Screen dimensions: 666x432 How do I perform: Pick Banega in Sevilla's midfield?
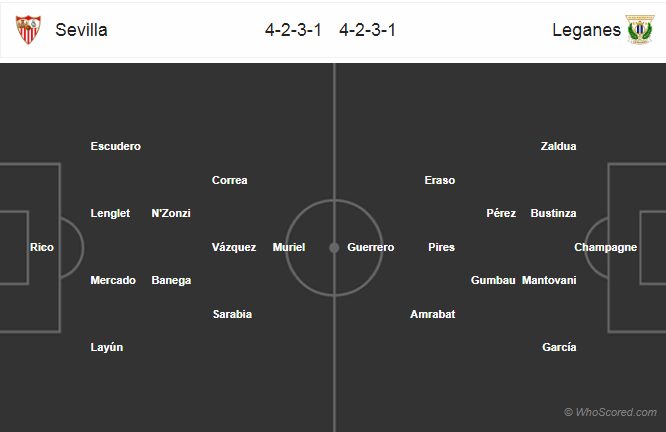(171, 280)
